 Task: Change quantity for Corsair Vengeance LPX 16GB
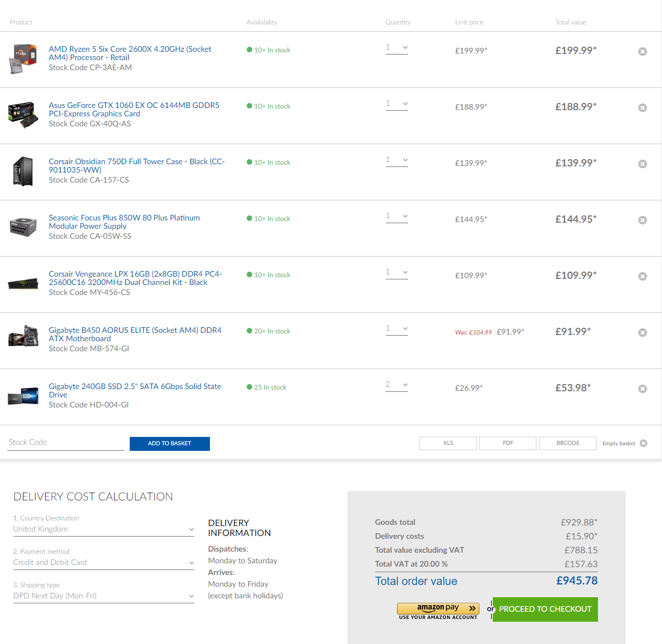coord(397,272)
